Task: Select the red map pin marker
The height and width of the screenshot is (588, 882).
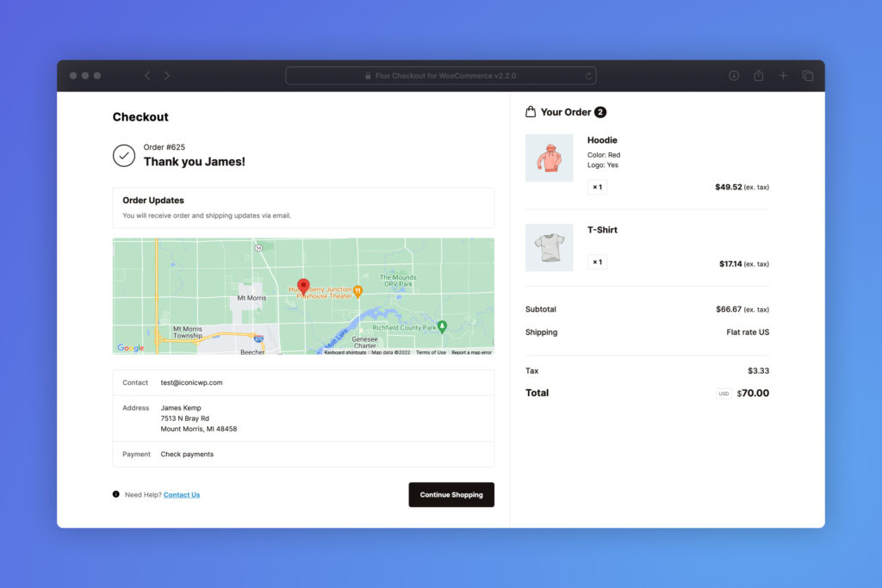Action: 303,287
